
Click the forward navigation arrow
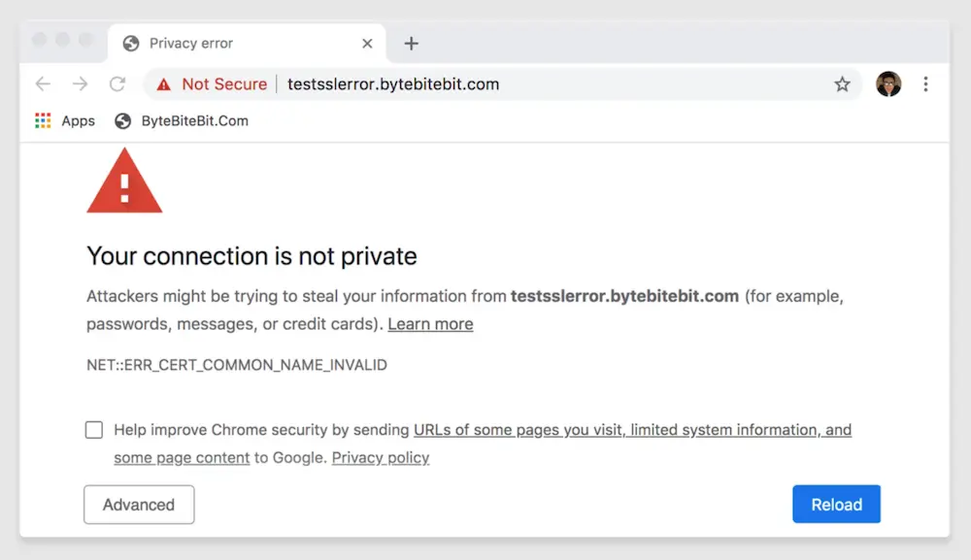click(80, 83)
